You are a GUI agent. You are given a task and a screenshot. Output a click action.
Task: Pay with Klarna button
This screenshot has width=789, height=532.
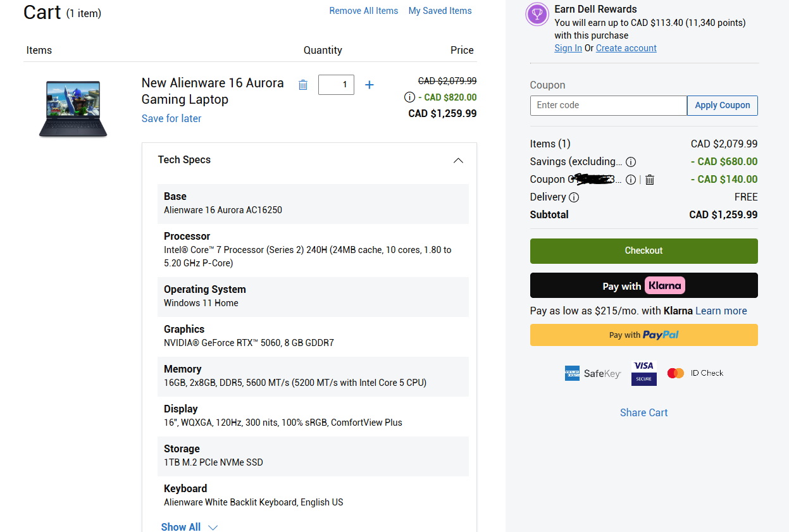pos(644,285)
